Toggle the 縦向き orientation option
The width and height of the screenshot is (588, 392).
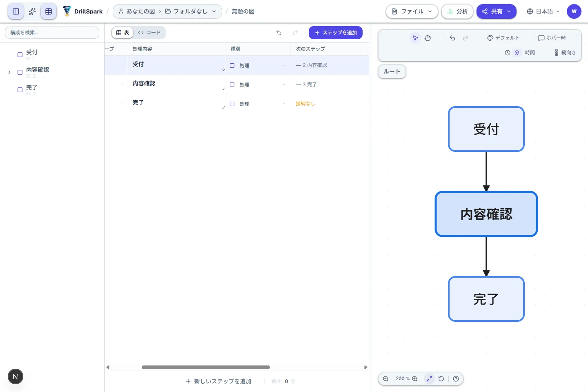click(x=565, y=53)
